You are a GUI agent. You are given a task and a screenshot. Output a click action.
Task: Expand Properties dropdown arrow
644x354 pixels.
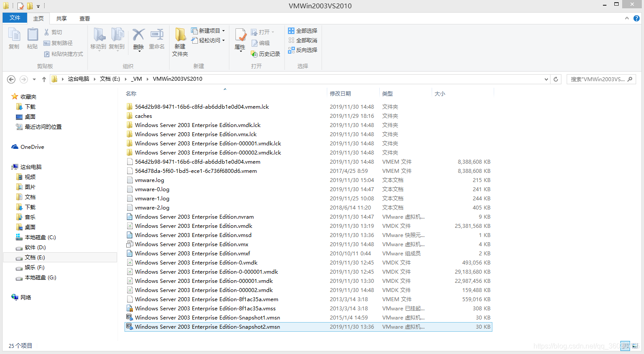240,52
